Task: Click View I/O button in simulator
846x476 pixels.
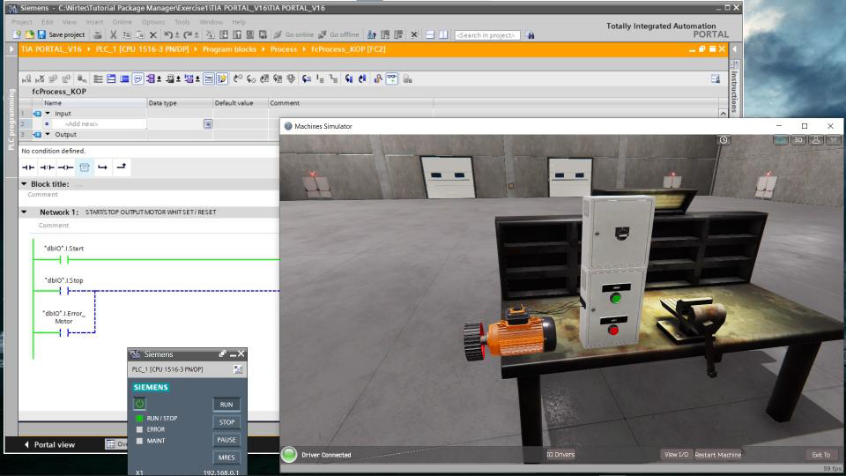Action: (676, 455)
